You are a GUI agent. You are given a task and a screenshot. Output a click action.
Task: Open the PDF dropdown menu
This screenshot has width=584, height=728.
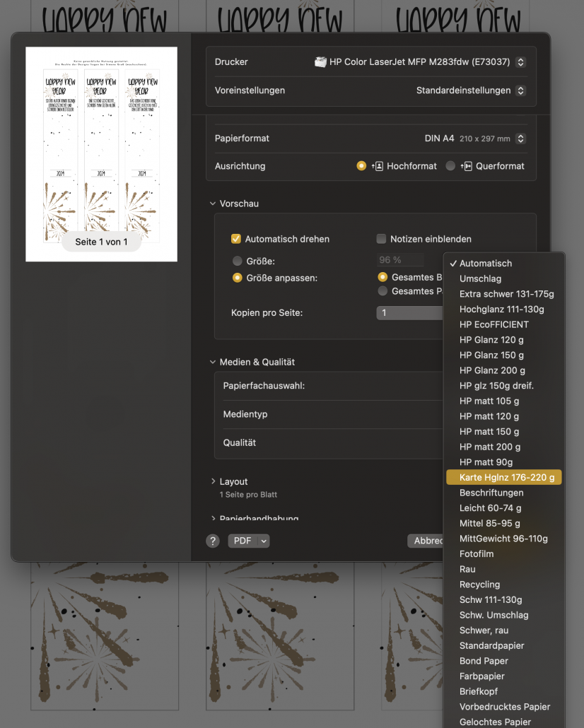(249, 541)
